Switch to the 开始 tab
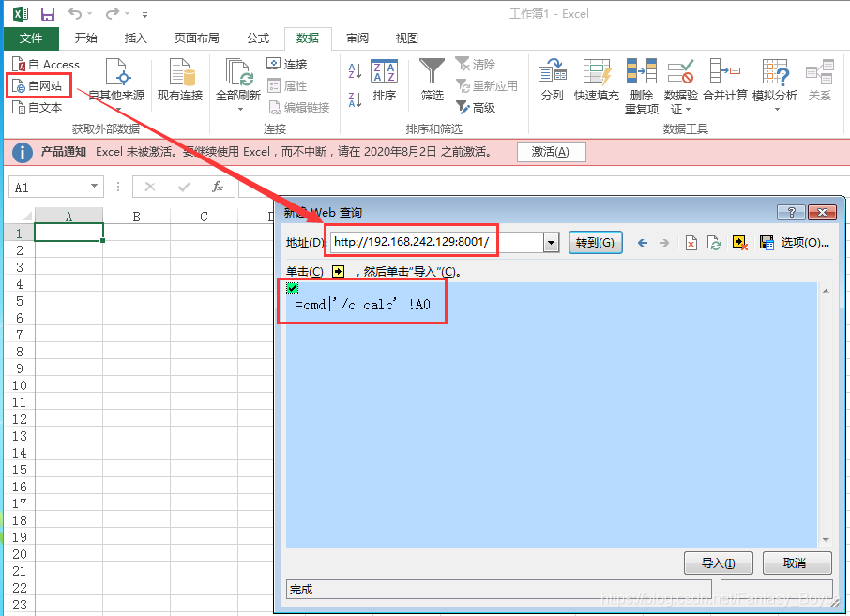 (x=86, y=38)
